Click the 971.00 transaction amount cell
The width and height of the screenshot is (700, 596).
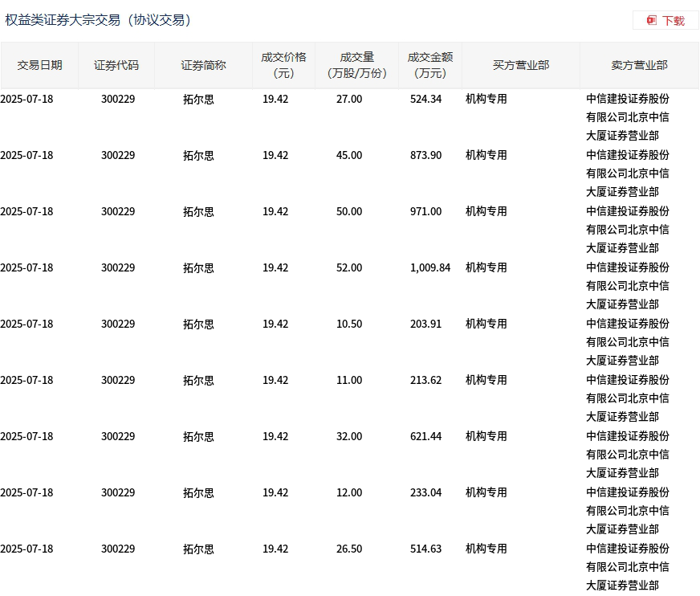click(425, 212)
